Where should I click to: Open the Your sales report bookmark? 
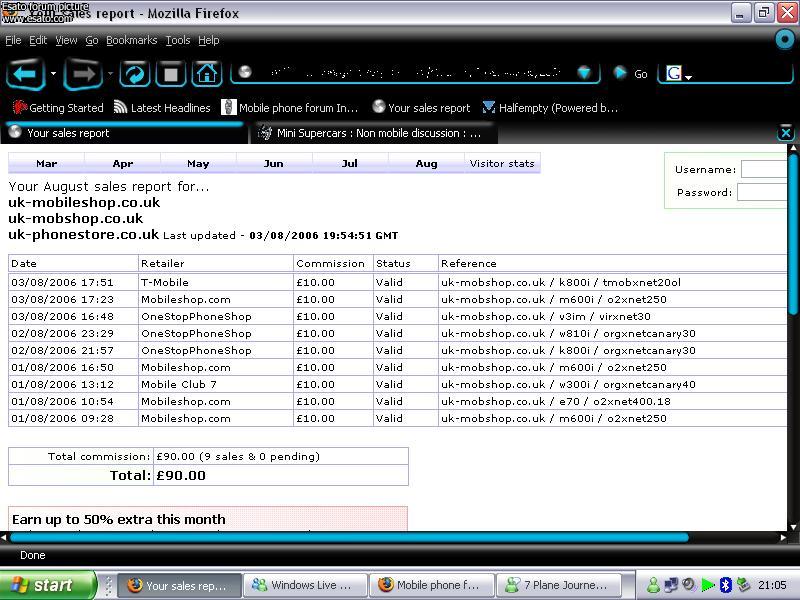(421, 108)
